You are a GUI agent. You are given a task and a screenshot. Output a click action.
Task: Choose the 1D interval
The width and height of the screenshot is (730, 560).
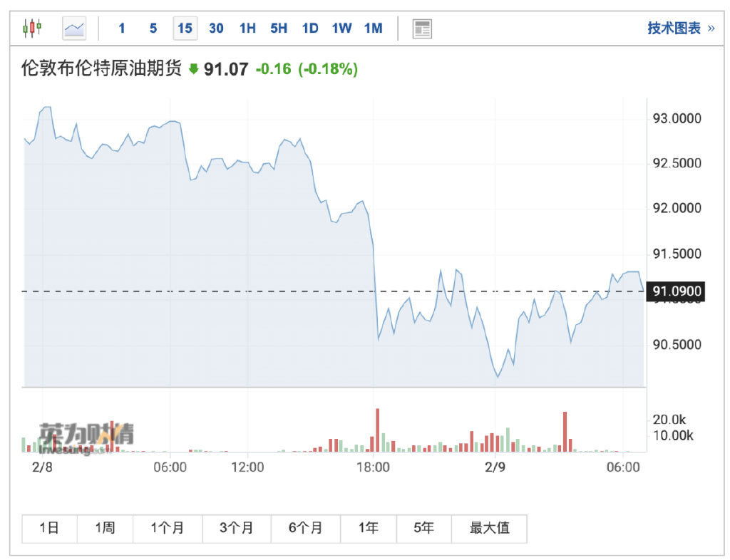pyautogui.click(x=310, y=28)
